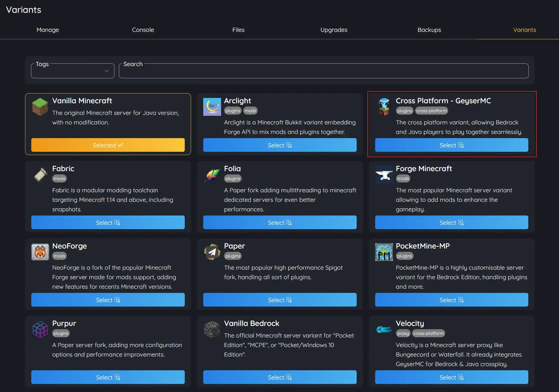This screenshot has height=392, width=559.
Task: Click the NeoForge fox icon
Action: click(x=40, y=252)
